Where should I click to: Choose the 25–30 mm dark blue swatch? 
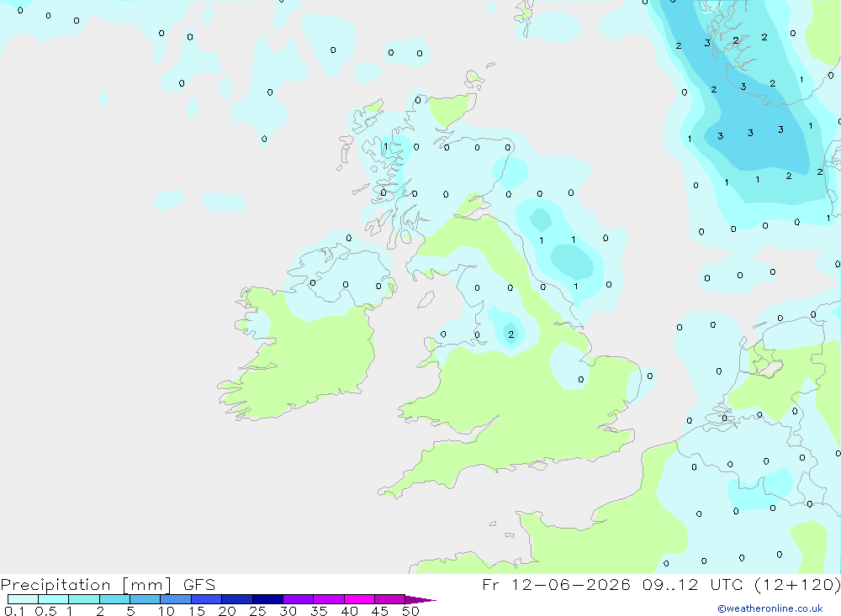(x=267, y=599)
